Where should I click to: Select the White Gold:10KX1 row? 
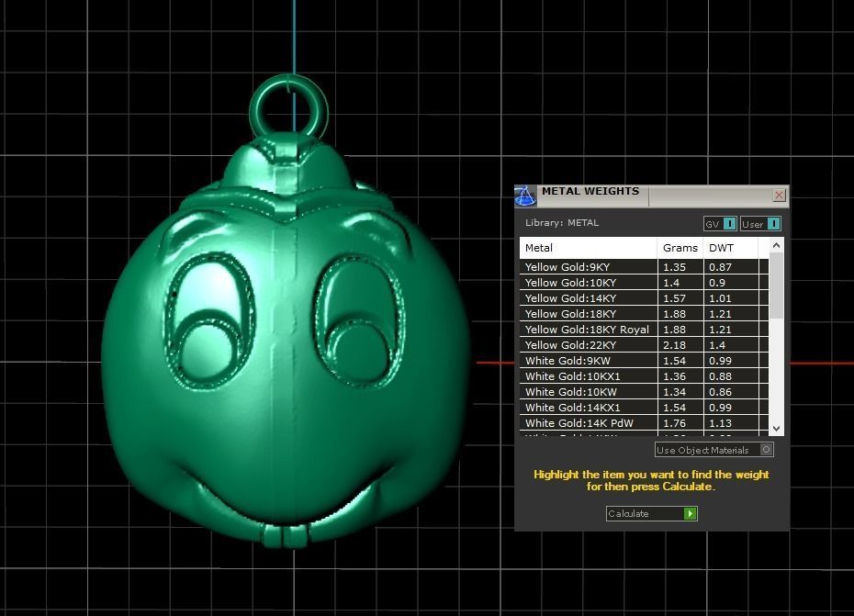[588, 376]
